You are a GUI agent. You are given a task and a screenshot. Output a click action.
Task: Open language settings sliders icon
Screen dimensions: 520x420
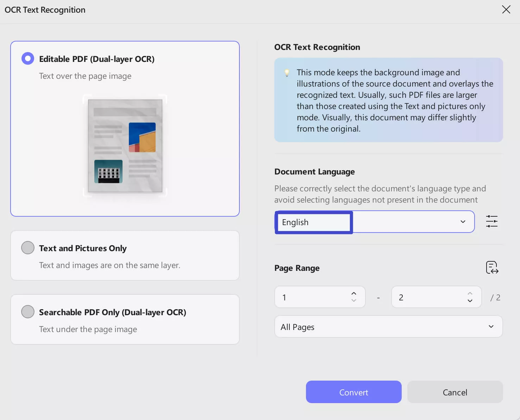(x=491, y=221)
